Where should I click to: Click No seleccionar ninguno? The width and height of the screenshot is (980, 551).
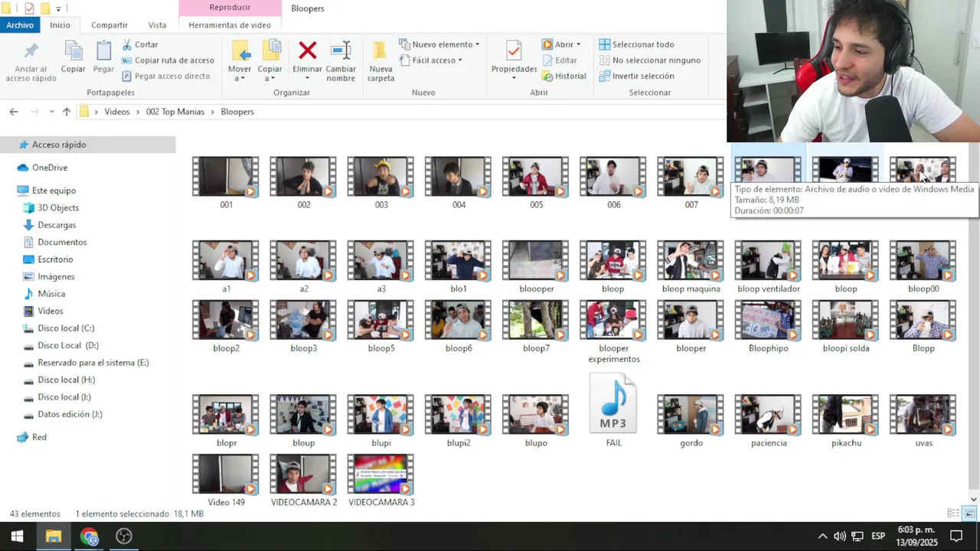click(x=650, y=60)
